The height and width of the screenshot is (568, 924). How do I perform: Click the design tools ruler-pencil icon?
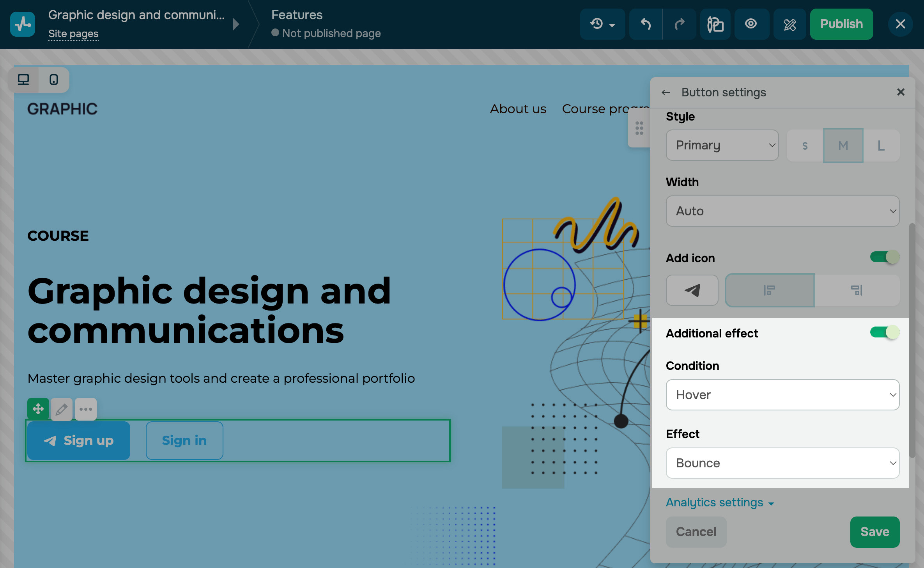point(789,24)
